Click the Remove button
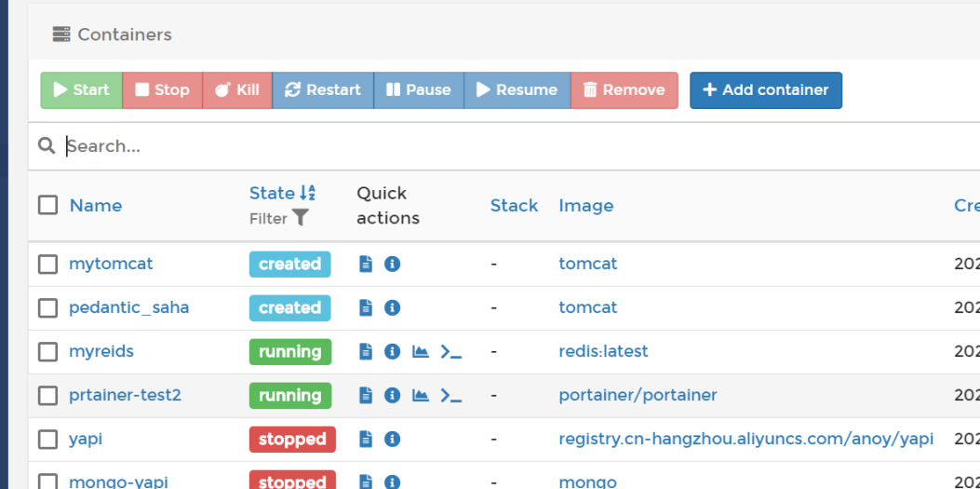This screenshot has width=980, height=489. pos(624,90)
